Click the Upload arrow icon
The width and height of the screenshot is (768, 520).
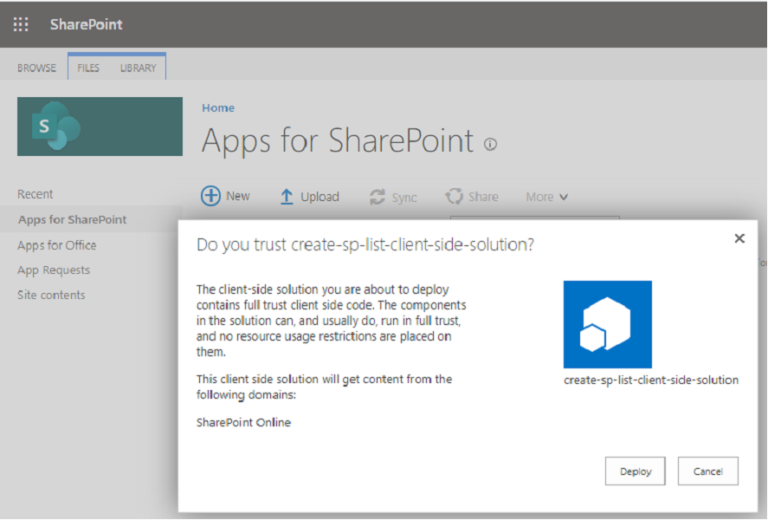click(x=287, y=197)
